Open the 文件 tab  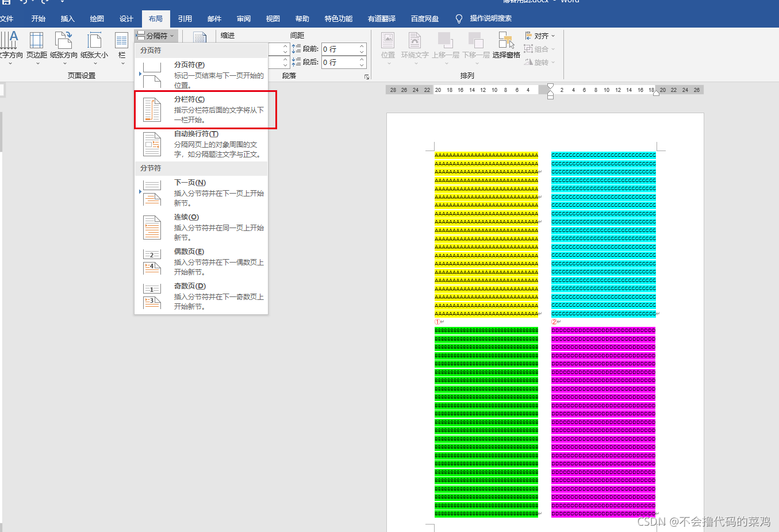click(6, 19)
